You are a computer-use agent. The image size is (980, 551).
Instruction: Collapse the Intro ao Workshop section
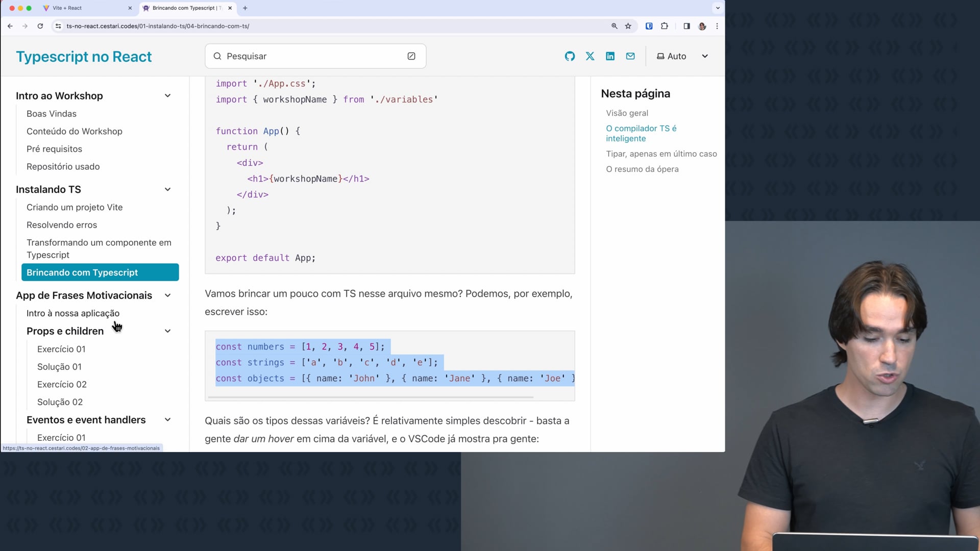[x=167, y=96]
